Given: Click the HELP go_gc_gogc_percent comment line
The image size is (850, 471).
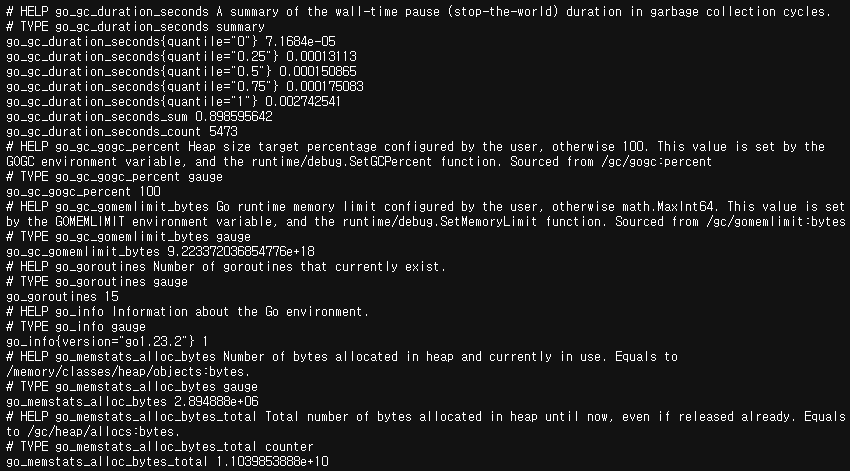Looking at the screenshot, I should (x=415, y=154).
